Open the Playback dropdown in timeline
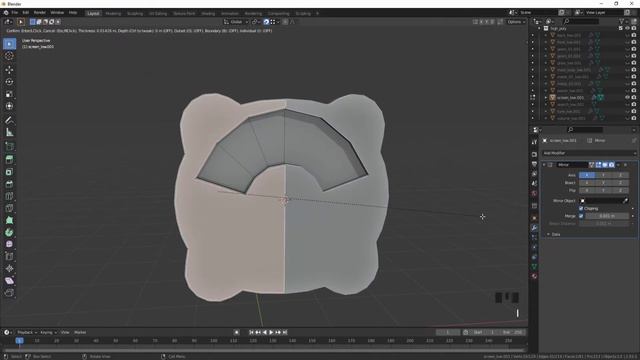Screen dimensions: 640x360 [x=27, y=333]
